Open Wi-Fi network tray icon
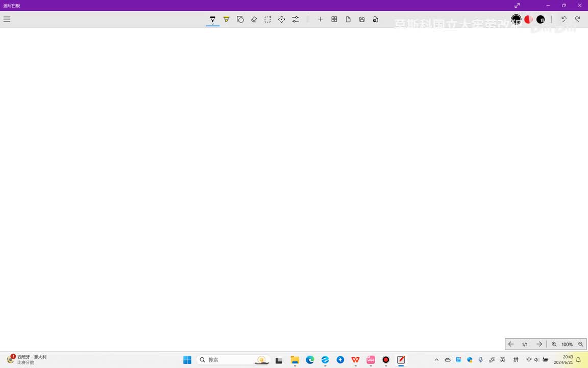This screenshot has width=588, height=368. [x=528, y=360]
